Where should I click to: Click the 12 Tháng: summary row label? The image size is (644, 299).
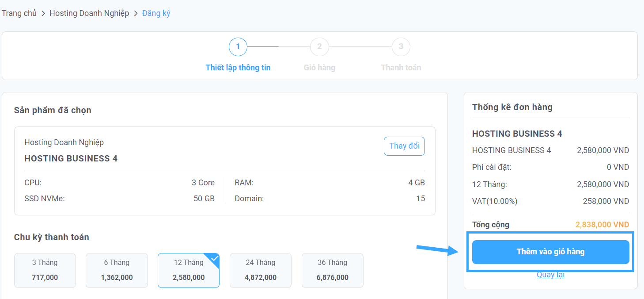[x=489, y=184]
